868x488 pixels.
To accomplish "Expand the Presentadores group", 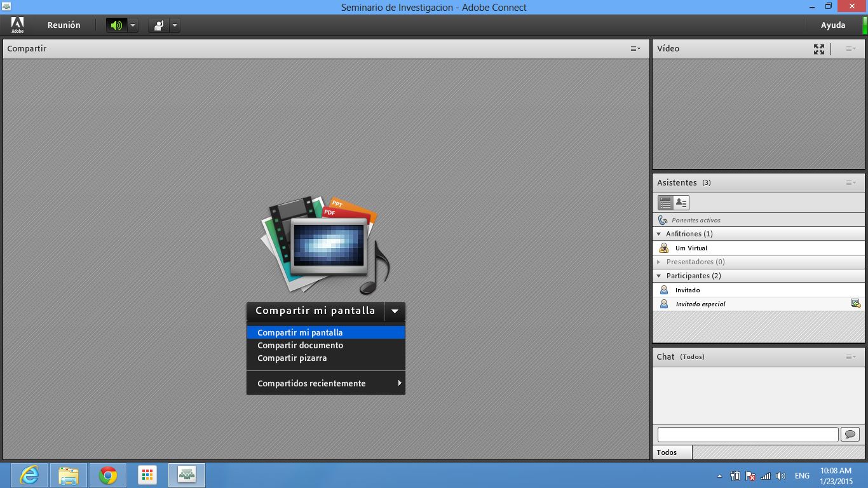I will click(659, 262).
